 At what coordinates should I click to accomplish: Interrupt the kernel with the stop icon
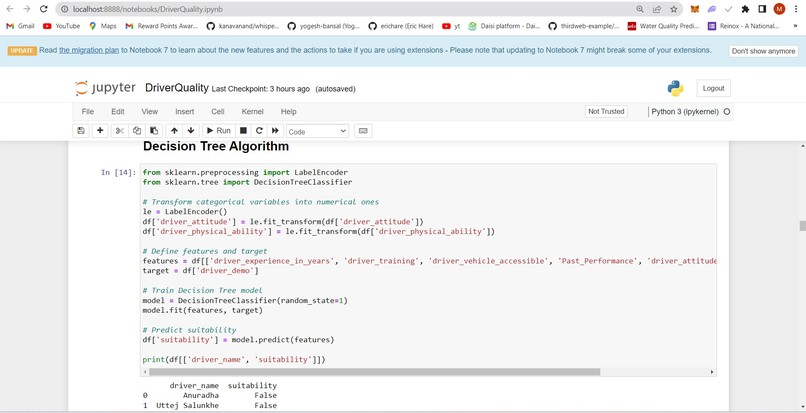click(x=244, y=131)
